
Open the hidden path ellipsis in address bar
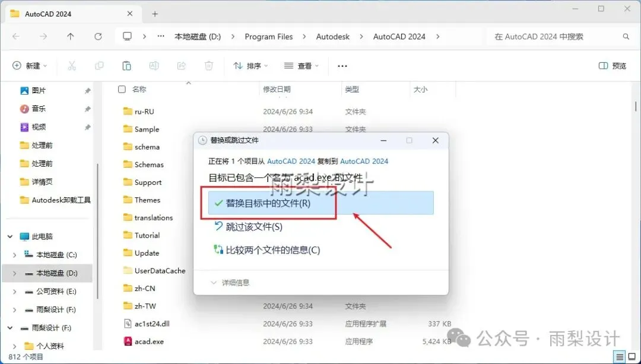pyautogui.click(x=161, y=37)
